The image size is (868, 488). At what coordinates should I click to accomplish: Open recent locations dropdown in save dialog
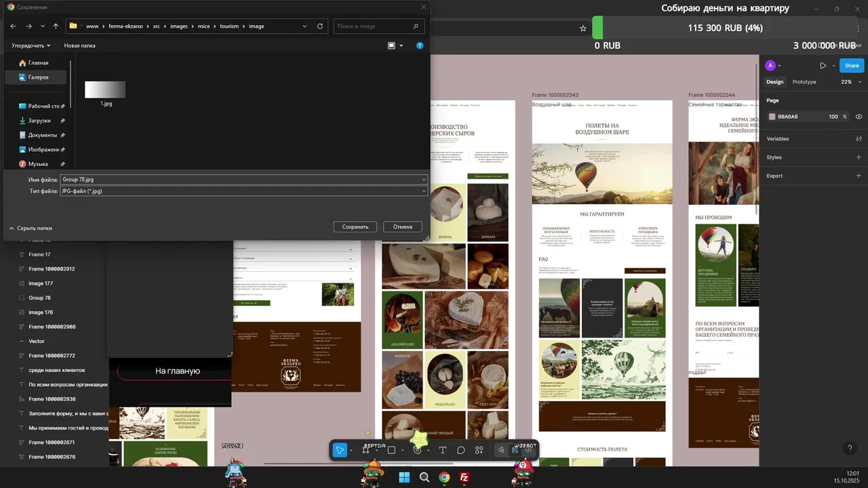coord(42,26)
